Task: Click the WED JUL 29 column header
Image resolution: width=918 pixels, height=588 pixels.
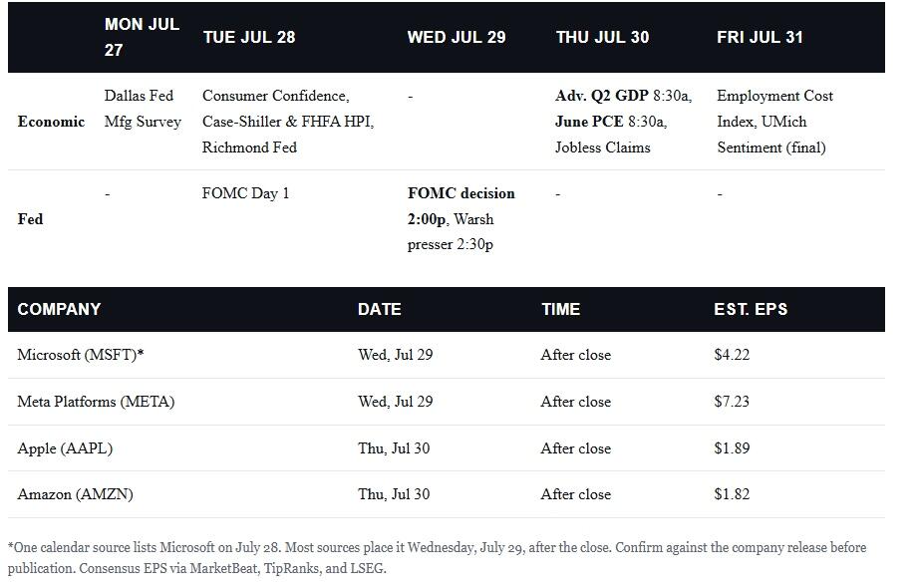Action: 457,37
